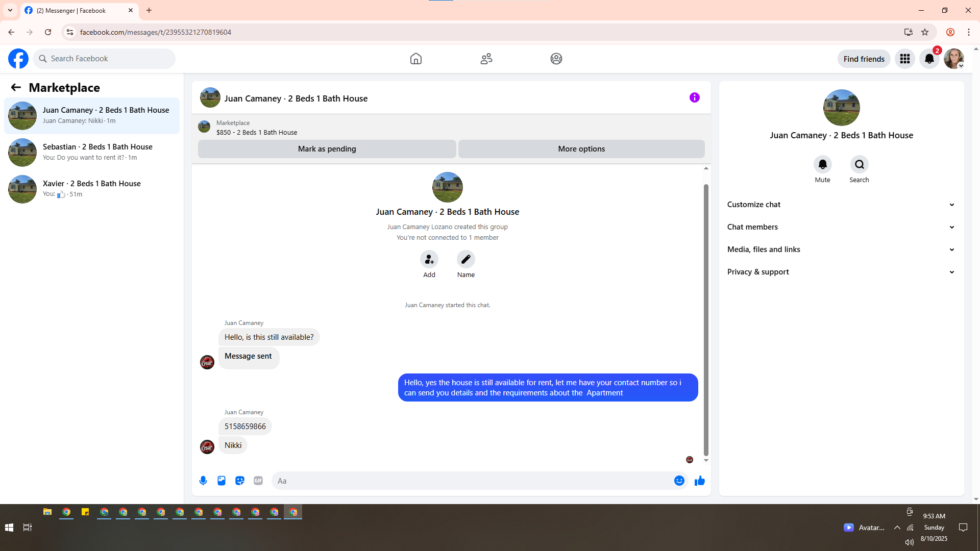The image size is (980, 551).
Task: Mute this conversation with bell icon
Action: [x=822, y=165]
